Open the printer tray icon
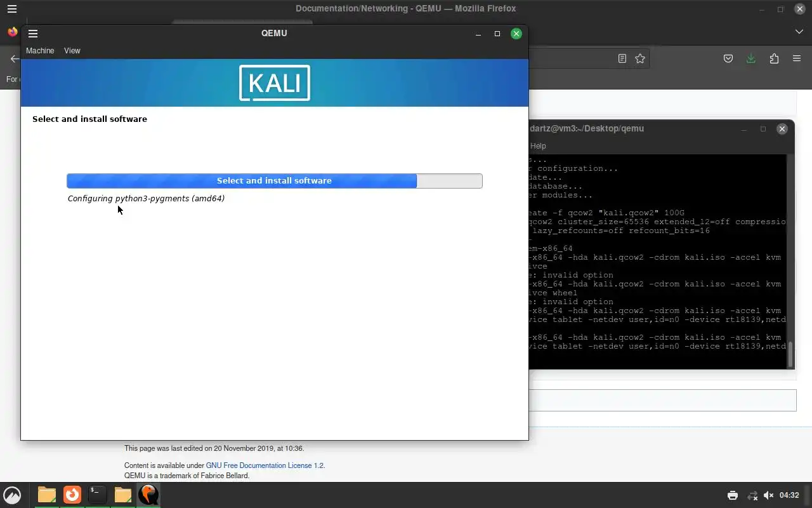 pos(733,495)
